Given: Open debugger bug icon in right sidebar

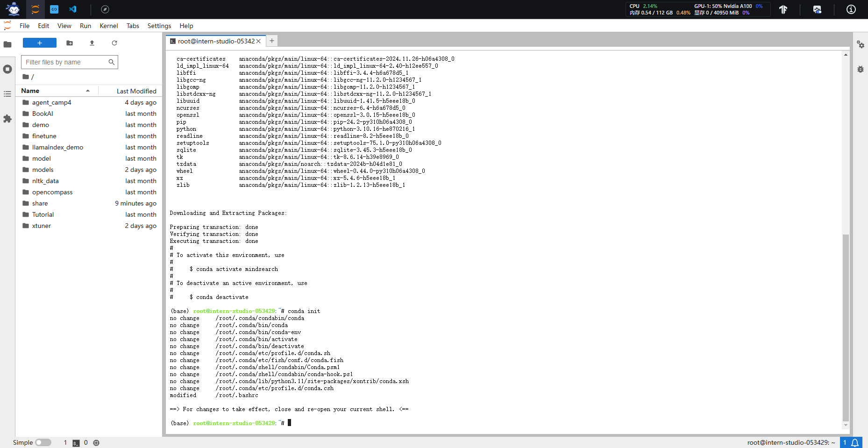Looking at the screenshot, I should 861,69.
